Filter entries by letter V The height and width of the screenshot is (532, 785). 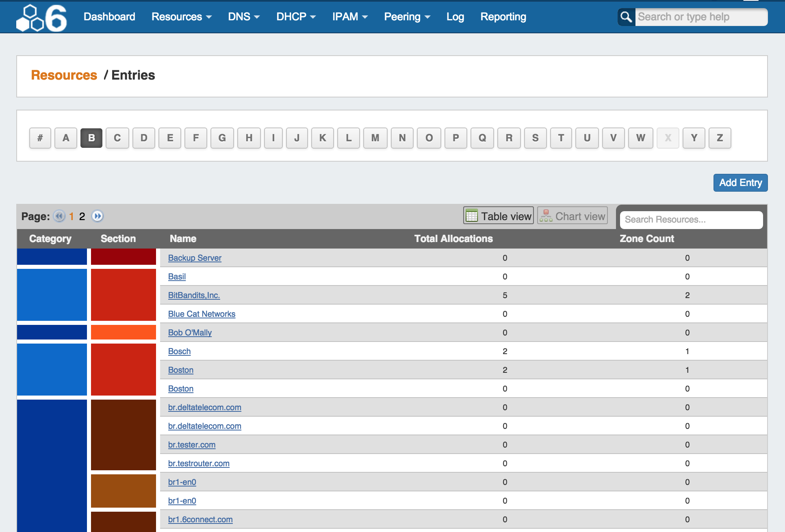[x=614, y=138]
